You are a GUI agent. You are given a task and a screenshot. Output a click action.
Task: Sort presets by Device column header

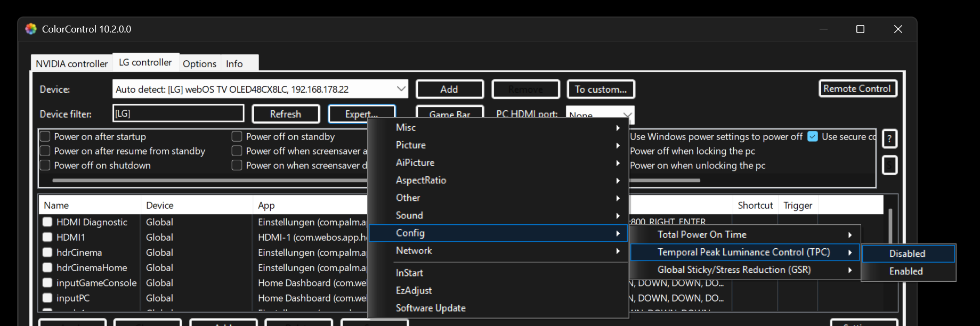[x=196, y=205]
